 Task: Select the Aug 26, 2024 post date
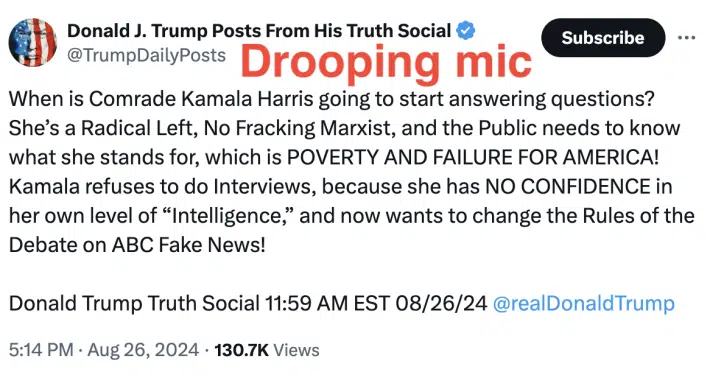(x=143, y=350)
